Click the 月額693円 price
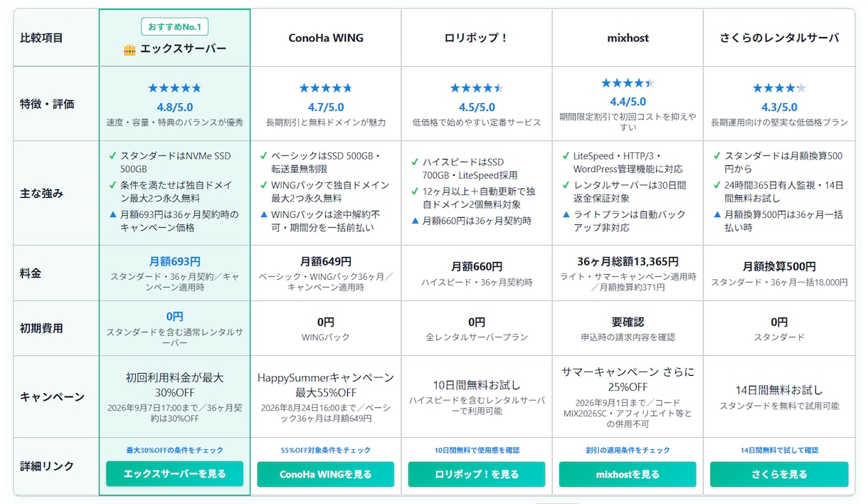 (174, 261)
